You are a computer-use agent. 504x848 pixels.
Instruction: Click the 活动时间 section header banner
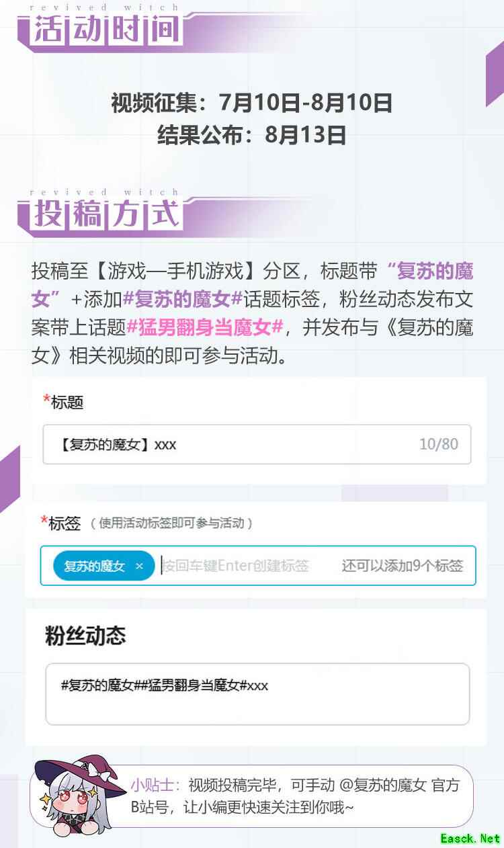(x=108, y=31)
